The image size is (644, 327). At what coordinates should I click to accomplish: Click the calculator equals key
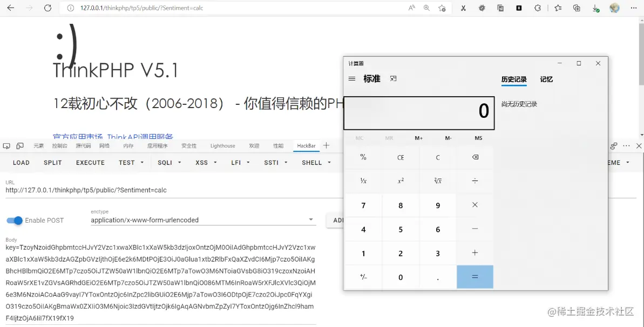click(475, 277)
